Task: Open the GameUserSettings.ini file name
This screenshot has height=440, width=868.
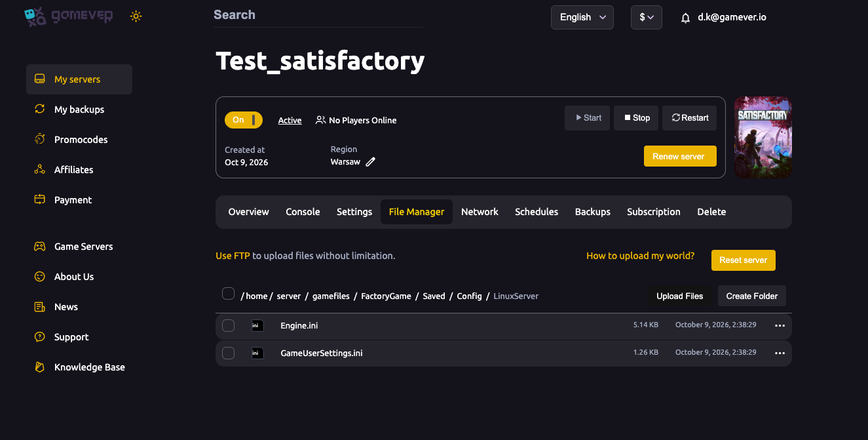Action: pyautogui.click(x=322, y=353)
